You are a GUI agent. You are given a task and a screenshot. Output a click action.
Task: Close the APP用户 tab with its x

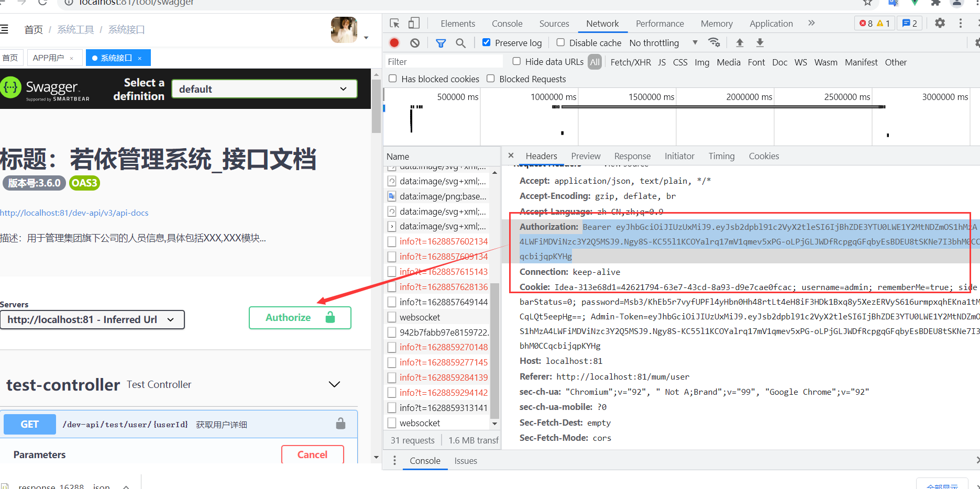coord(72,58)
